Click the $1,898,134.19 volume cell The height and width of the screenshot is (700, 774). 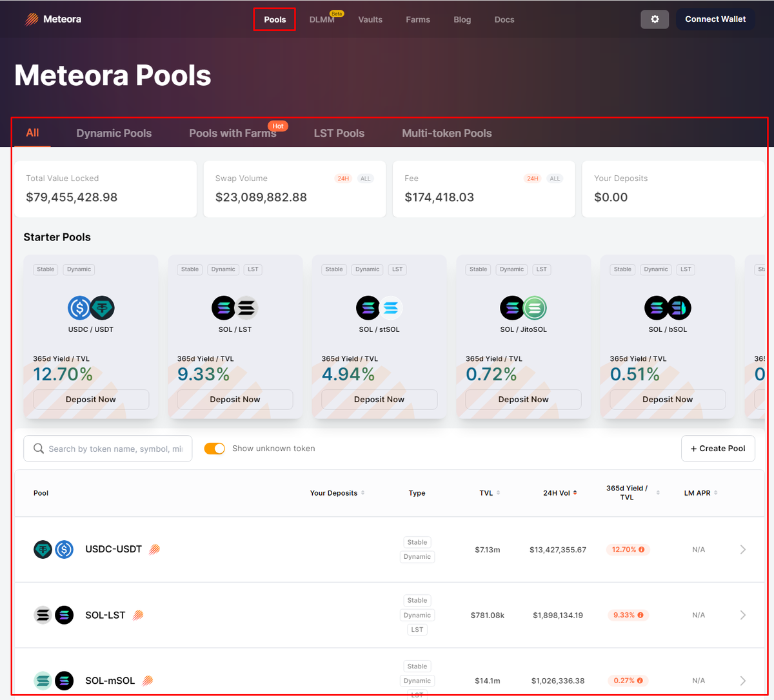click(x=558, y=616)
